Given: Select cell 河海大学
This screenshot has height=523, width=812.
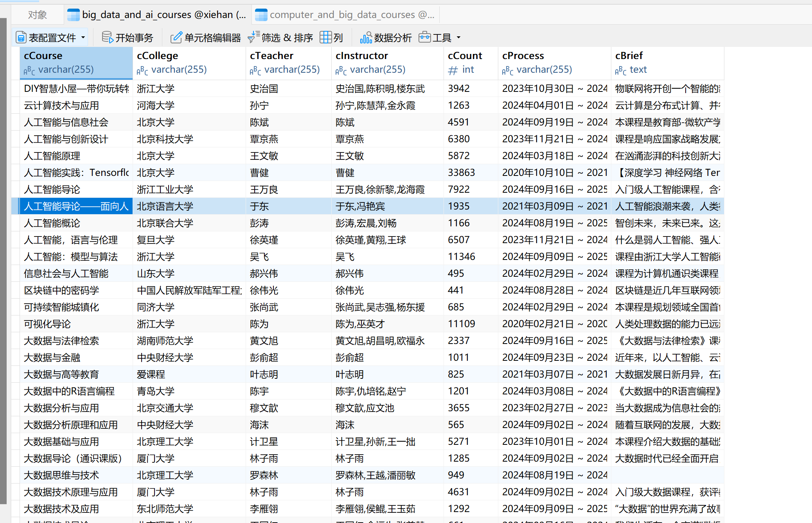Looking at the screenshot, I should (x=189, y=106).
